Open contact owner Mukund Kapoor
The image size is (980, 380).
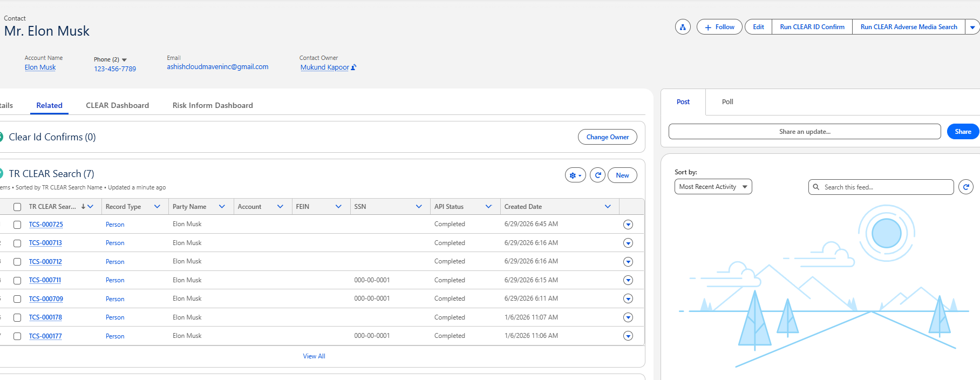click(x=325, y=67)
